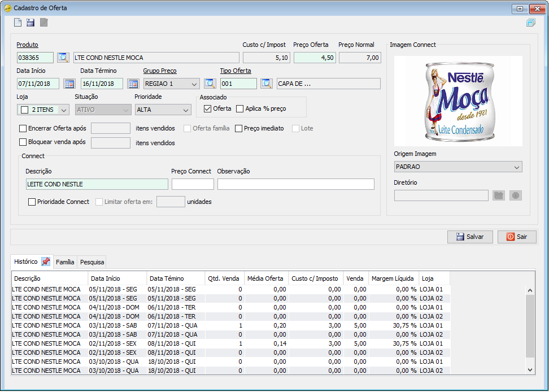This screenshot has width=549, height=392.
Task: Click the history scrollbar down arrow
Action: pos(530,369)
